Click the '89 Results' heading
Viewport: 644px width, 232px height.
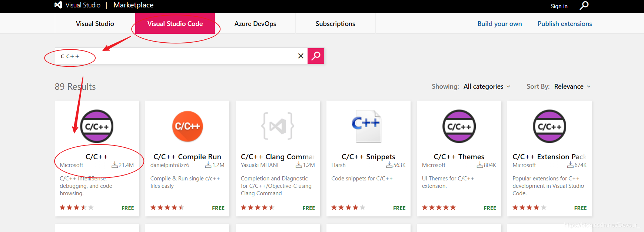(x=75, y=86)
